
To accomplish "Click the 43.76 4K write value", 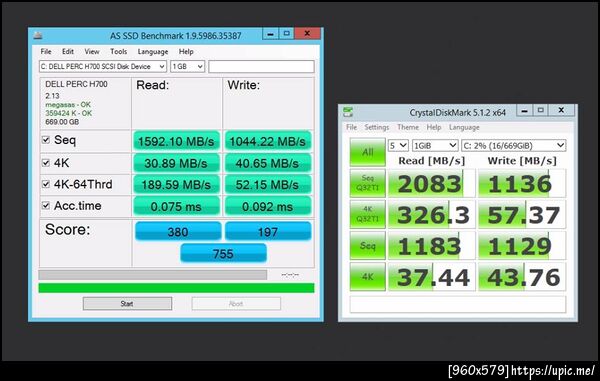I will pyautogui.click(x=522, y=277).
